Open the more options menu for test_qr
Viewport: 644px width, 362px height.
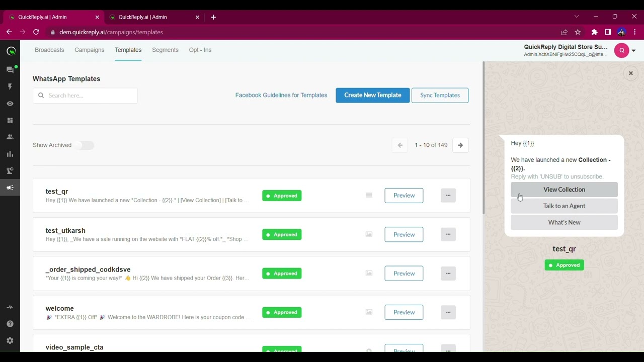[x=448, y=195]
